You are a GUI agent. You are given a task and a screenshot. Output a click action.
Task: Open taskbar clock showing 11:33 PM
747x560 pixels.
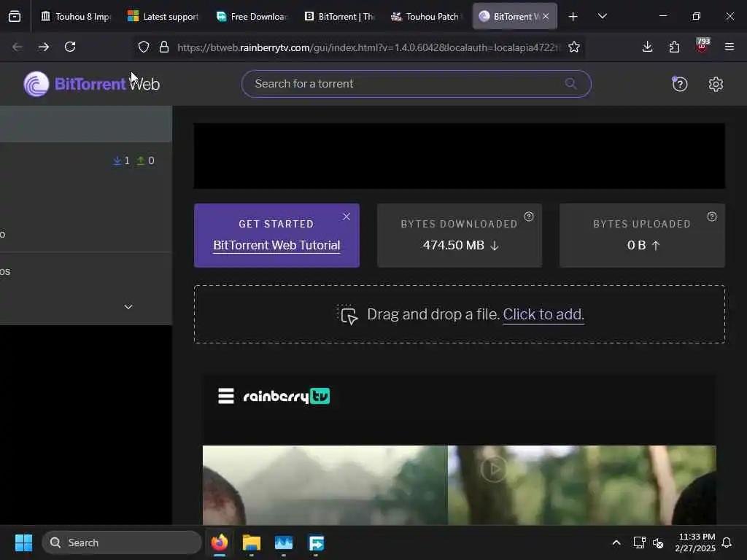pyautogui.click(x=695, y=542)
